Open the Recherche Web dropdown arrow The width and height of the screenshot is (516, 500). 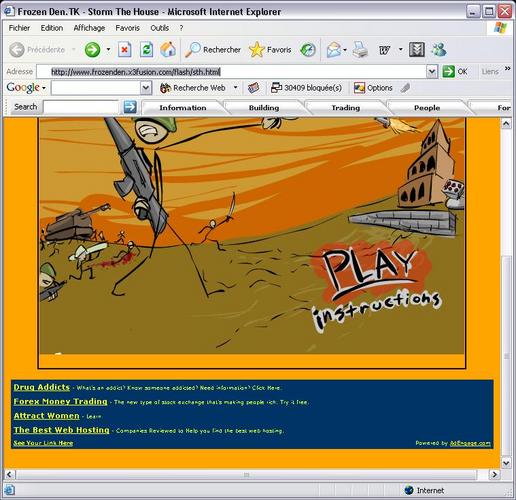tap(235, 88)
